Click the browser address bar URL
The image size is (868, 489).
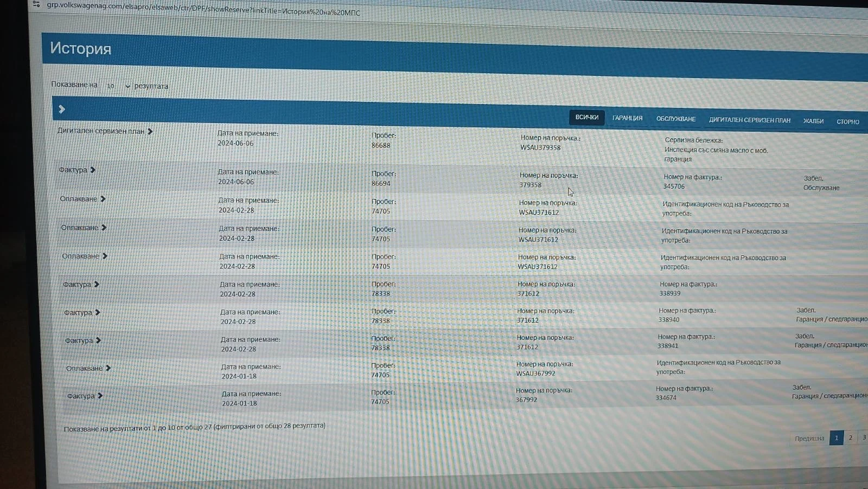click(203, 9)
